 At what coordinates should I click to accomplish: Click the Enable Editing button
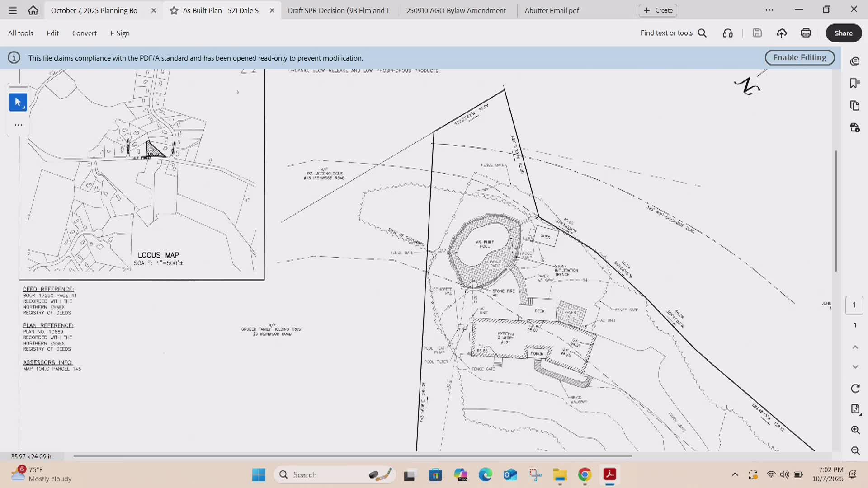[799, 57]
